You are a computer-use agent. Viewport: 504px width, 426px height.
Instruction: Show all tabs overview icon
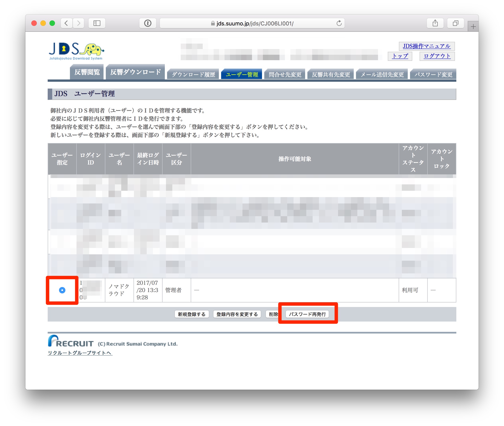[x=455, y=23]
